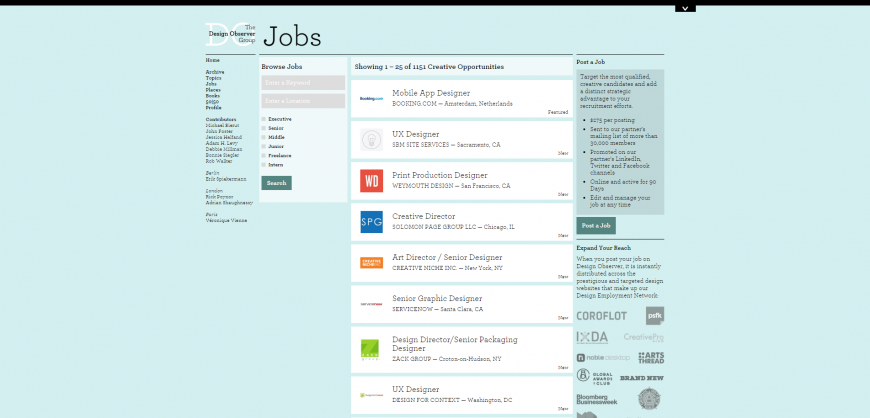Viewport: 870px width, 418px height.
Task: View contributor Adam H. Levy
Action: 221,143
